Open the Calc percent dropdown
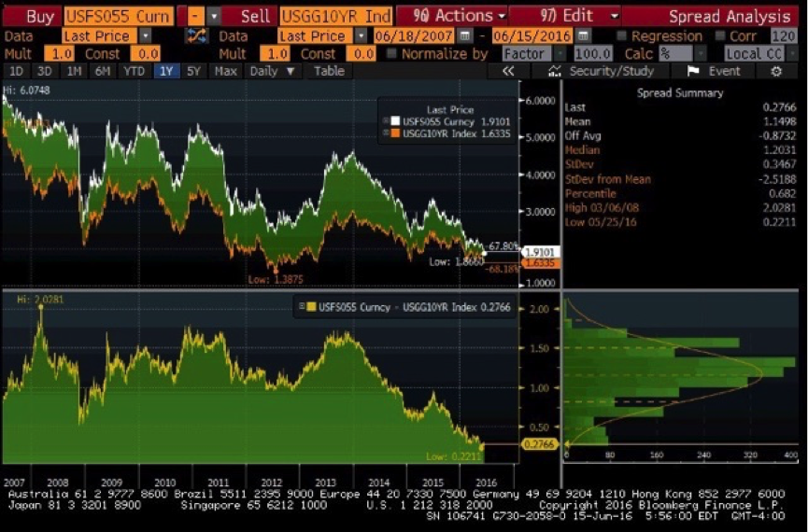The height and width of the screenshot is (532, 808). (683, 53)
